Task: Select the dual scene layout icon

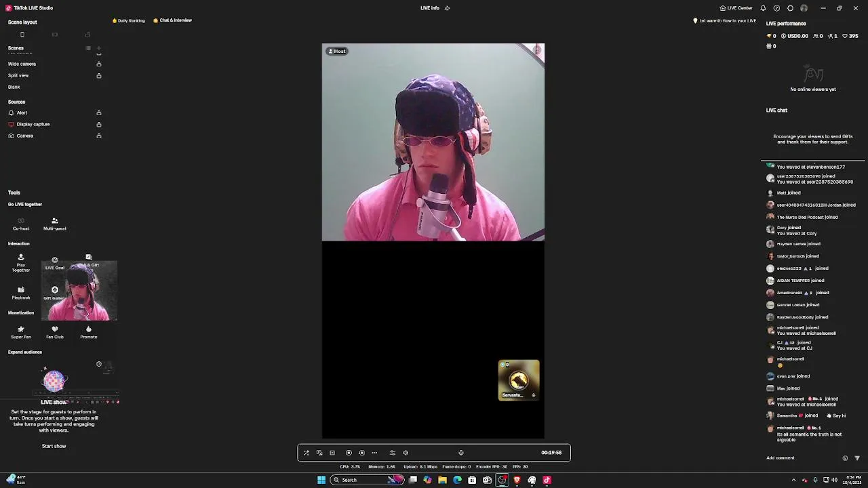Action: [87, 35]
